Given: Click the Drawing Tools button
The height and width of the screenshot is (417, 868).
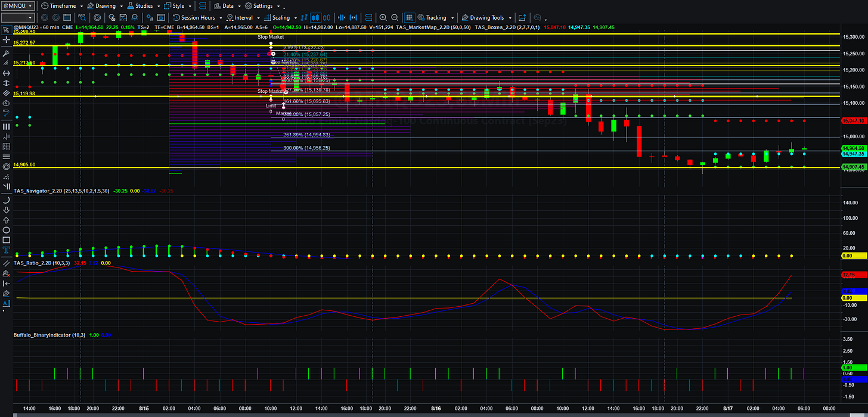Looking at the screenshot, I should point(486,18).
